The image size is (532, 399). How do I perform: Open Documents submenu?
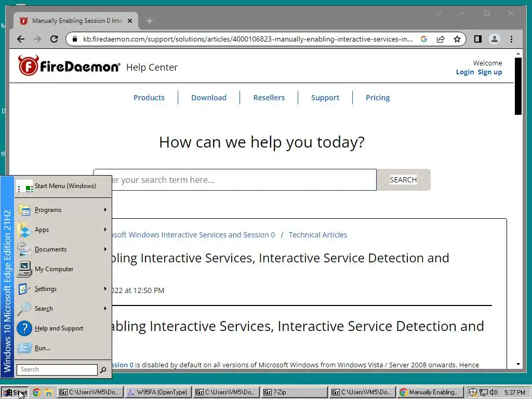pyautogui.click(x=63, y=249)
